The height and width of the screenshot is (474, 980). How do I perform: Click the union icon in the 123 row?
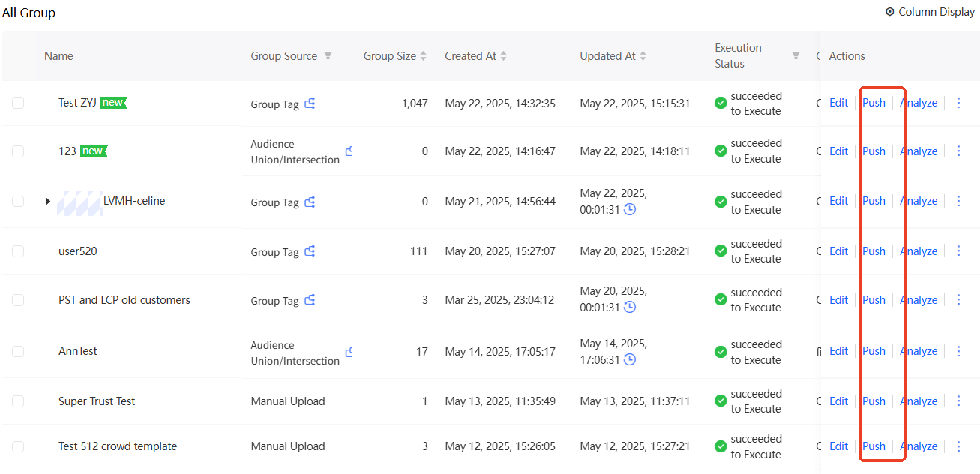coord(349,151)
